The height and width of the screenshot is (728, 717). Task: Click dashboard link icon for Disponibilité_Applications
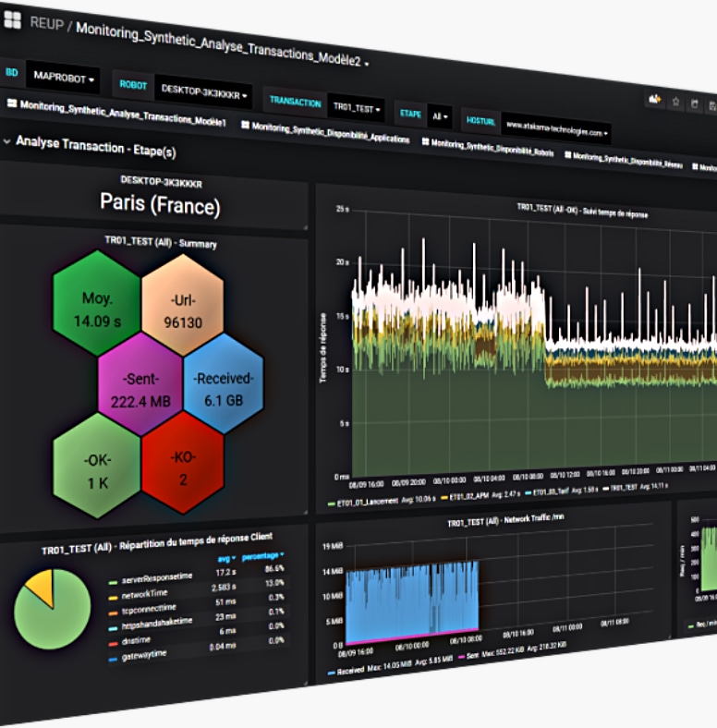[246, 125]
